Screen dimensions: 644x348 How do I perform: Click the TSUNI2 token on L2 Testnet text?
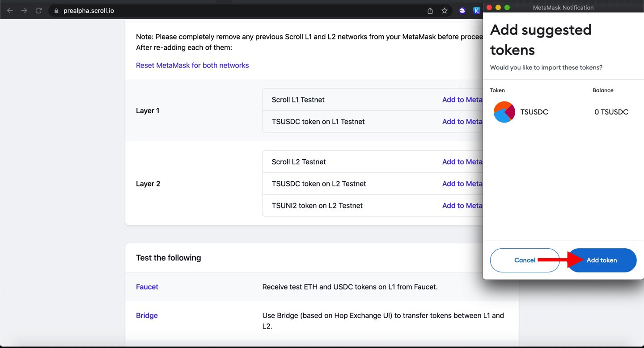pyautogui.click(x=317, y=206)
